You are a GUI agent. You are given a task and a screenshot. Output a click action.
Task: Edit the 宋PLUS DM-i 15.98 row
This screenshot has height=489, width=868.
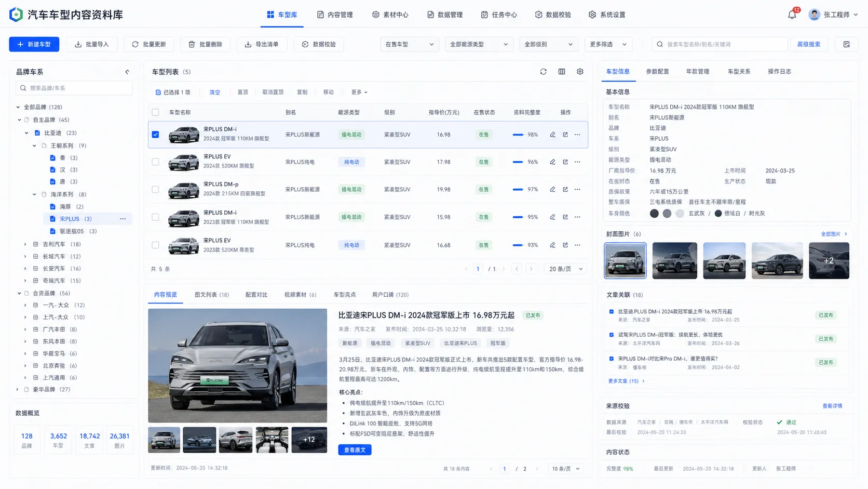pyautogui.click(x=552, y=217)
